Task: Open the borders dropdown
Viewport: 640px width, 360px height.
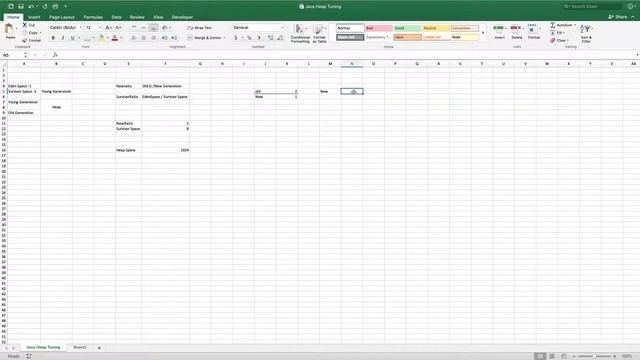Action: click(93, 38)
